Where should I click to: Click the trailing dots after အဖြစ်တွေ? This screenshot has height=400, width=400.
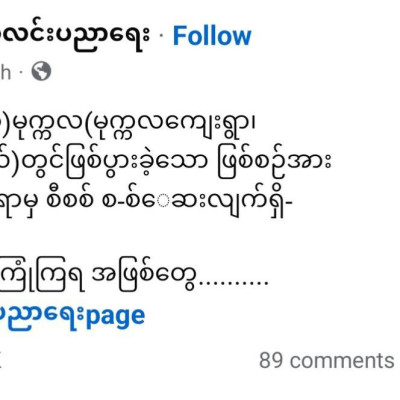click(233, 285)
